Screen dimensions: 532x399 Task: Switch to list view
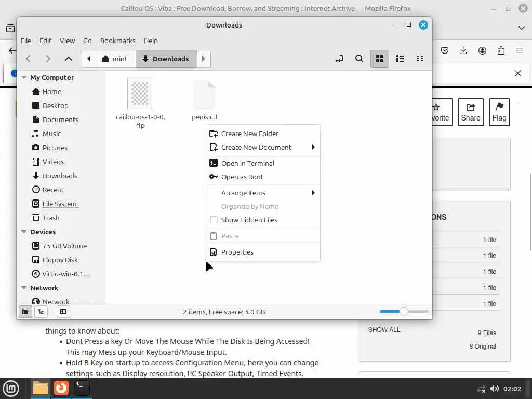pos(400,59)
